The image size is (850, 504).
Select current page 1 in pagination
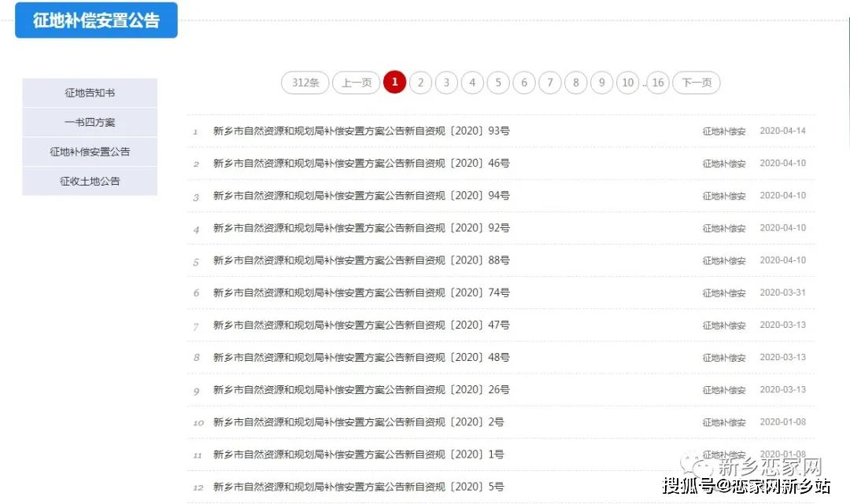pos(394,83)
